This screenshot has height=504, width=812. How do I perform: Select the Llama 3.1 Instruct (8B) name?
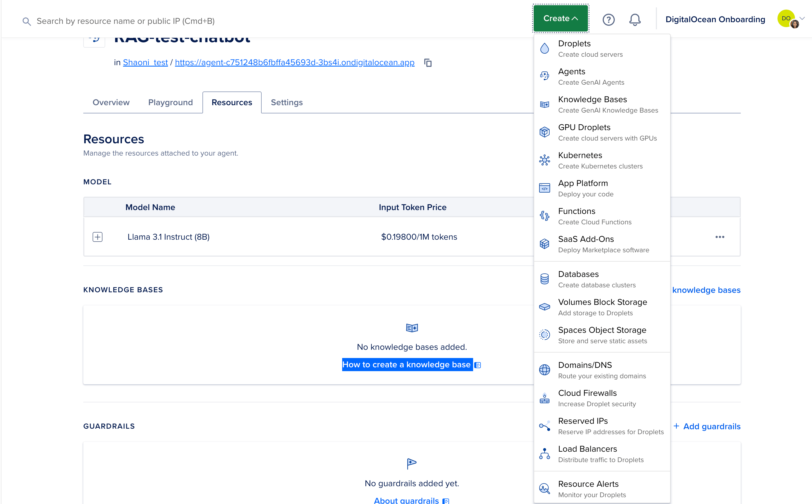(x=168, y=237)
